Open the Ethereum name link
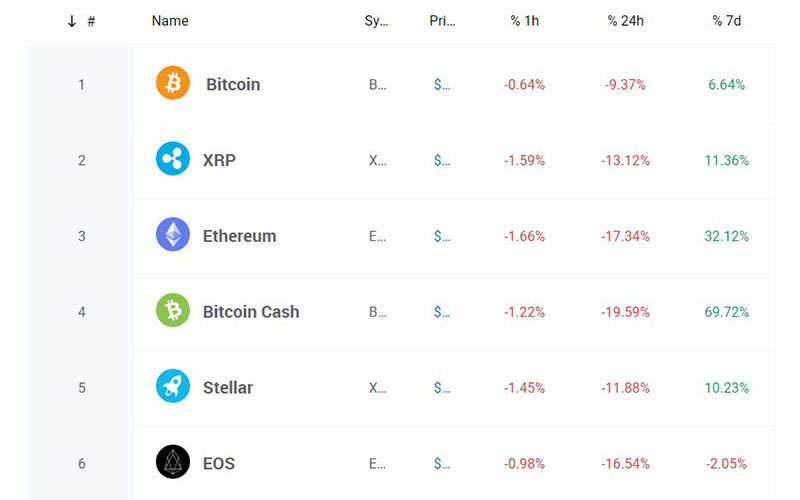800x500 pixels. 239,236
